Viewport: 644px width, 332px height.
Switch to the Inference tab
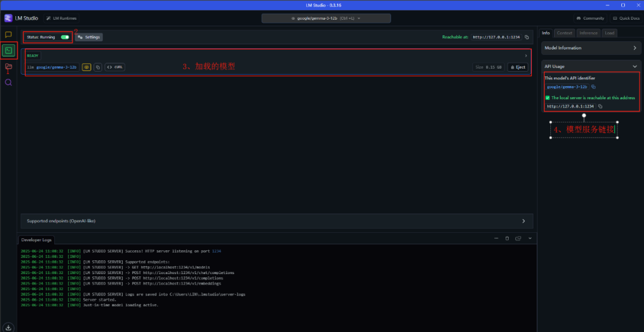coord(589,33)
